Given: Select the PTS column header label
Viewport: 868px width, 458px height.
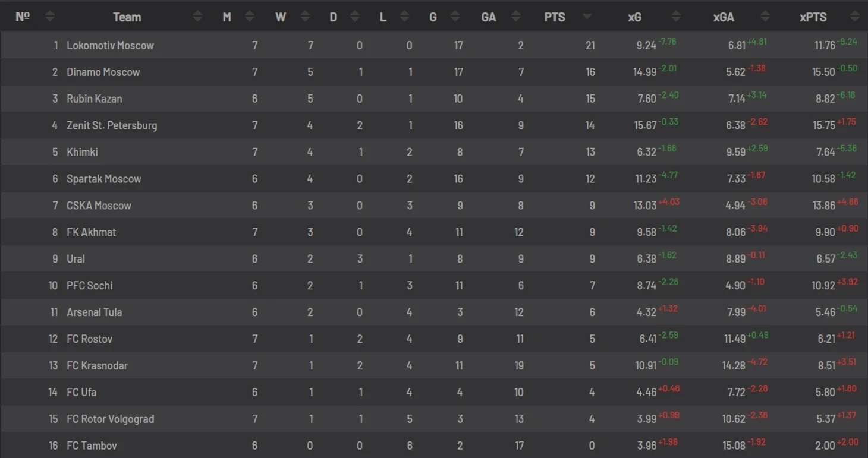Looking at the screenshot, I should (555, 17).
